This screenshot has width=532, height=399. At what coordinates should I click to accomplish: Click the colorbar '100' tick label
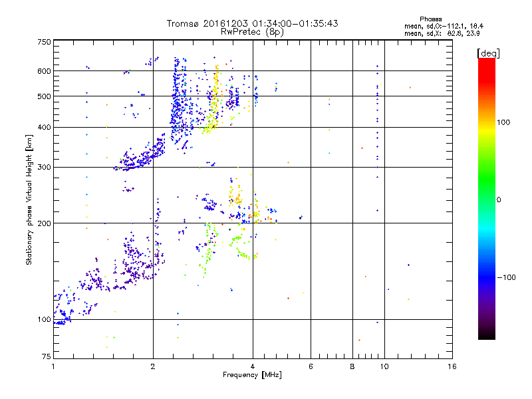pos(503,122)
